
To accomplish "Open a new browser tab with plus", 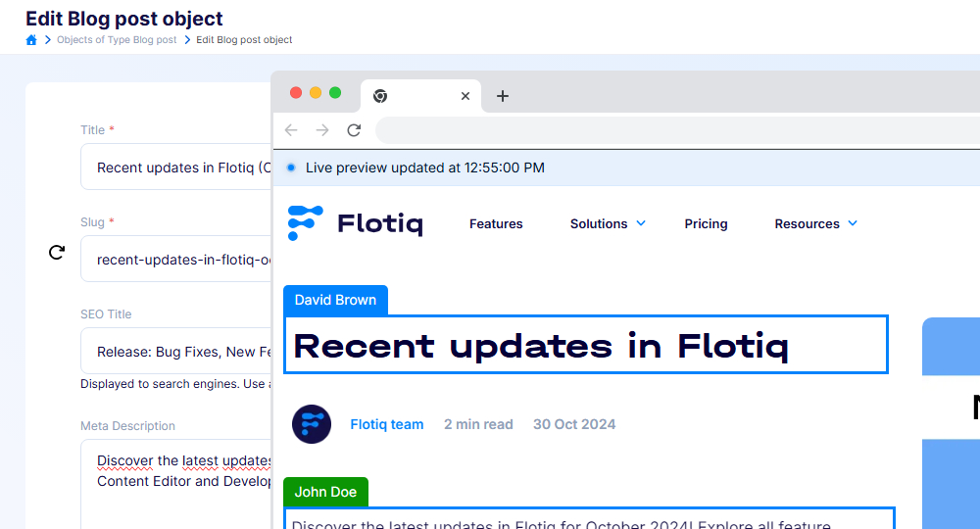I will pyautogui.click(x=503, y=96).
